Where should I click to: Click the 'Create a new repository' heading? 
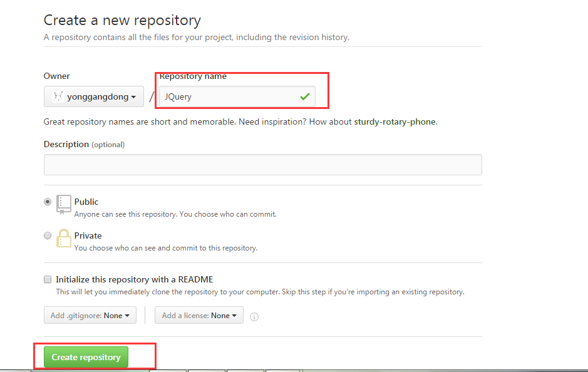point(122,20)
